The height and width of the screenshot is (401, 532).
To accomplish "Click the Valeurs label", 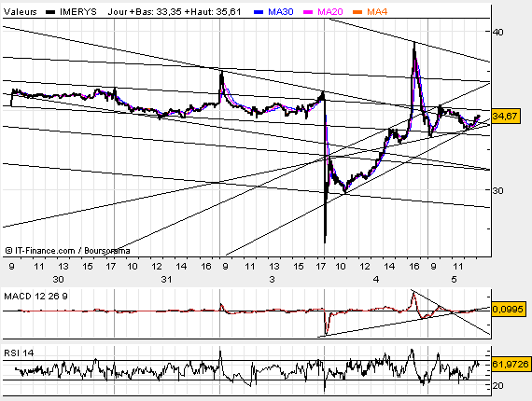I will 21,12.
